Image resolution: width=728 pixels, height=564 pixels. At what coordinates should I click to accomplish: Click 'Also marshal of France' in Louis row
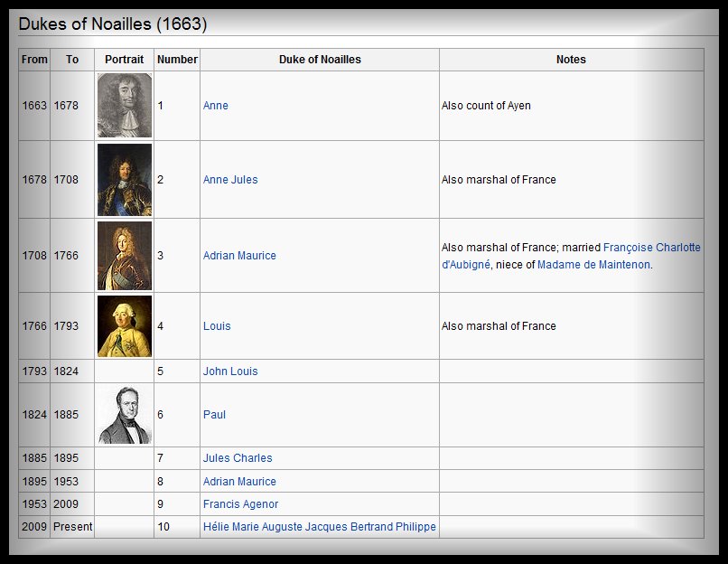click(x=499, y=326)
